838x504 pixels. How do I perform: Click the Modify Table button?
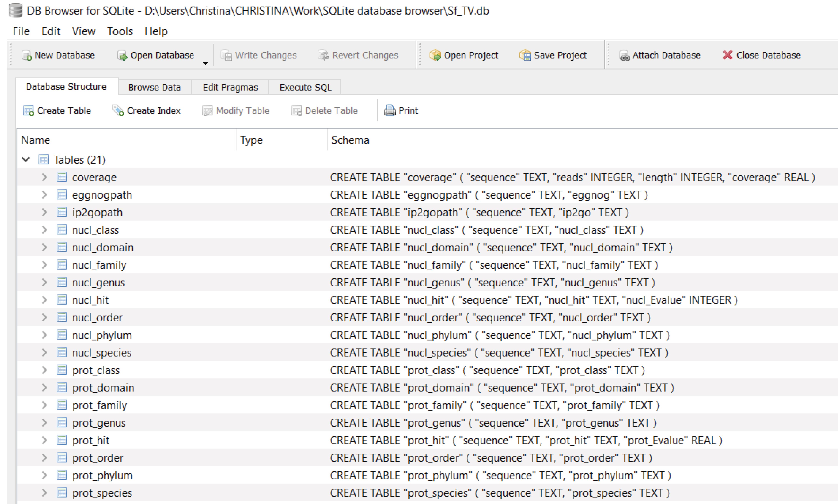(x=236, y=111)
